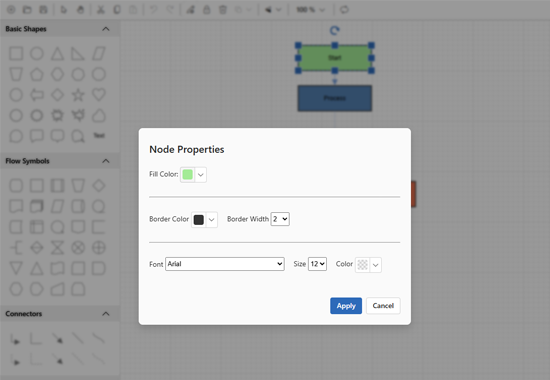550x380 pixels.
Task: Collapse the Flow Symbols panel
Action: point(106,161)
